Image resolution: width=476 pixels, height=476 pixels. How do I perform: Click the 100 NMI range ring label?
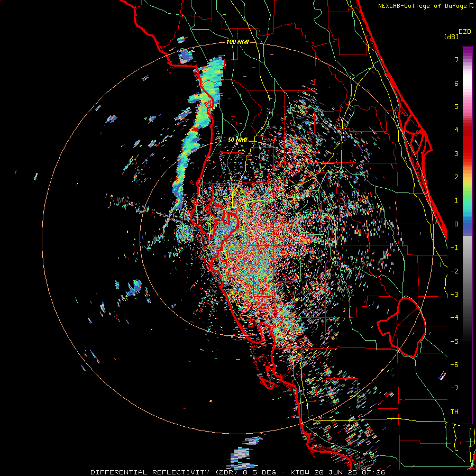(237, 42)
